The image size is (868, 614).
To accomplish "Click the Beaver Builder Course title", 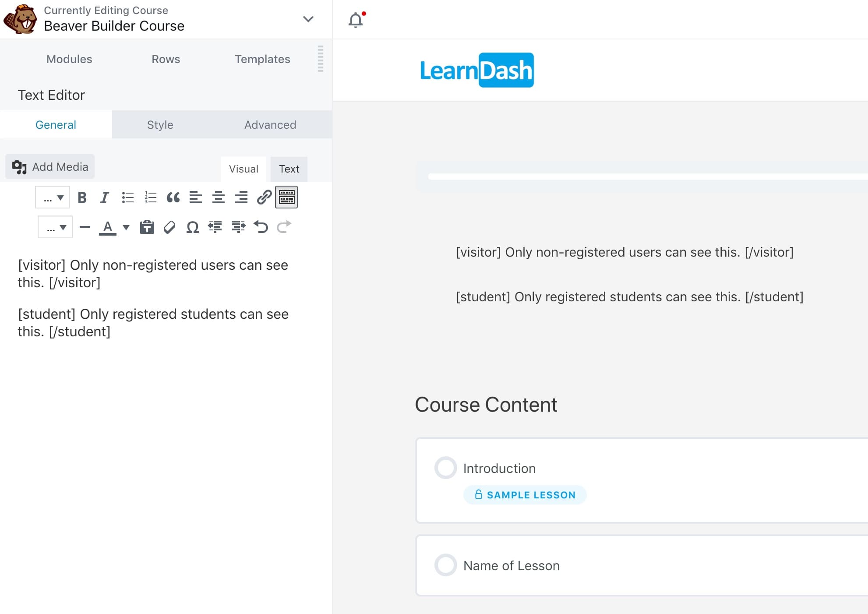I will pos(114,26).
